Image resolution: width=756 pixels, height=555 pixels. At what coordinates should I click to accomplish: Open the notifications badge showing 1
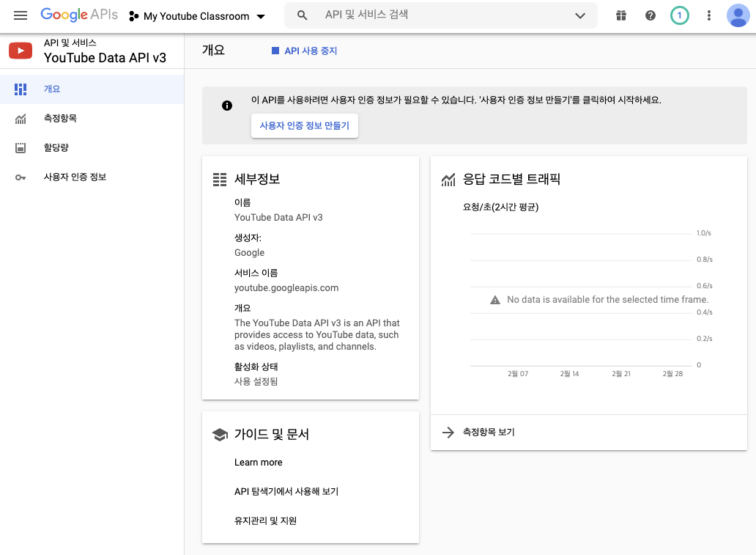[679, 15]
